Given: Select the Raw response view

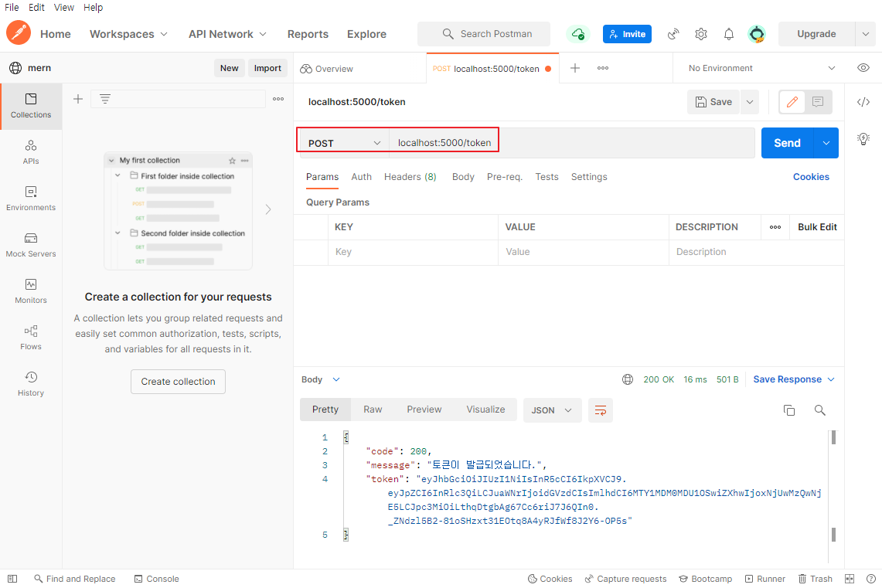Looking at the screenshot, I should [373, 410].
